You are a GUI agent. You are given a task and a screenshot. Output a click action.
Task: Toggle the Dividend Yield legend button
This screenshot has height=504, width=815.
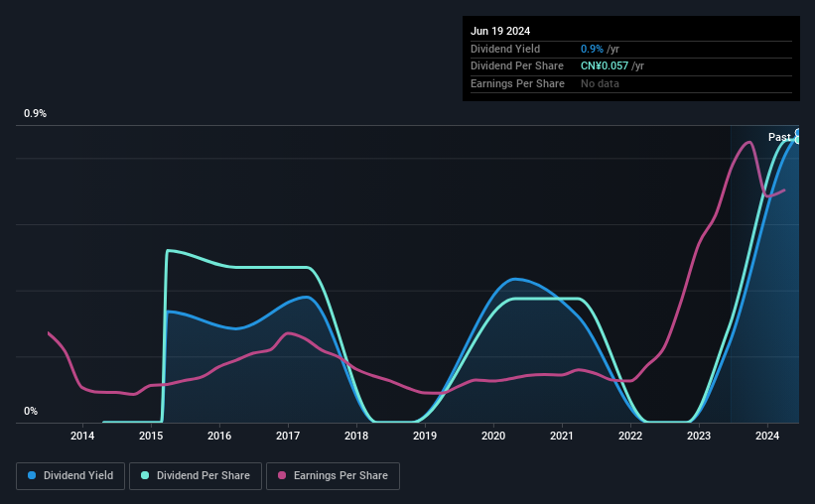[70, 476]
